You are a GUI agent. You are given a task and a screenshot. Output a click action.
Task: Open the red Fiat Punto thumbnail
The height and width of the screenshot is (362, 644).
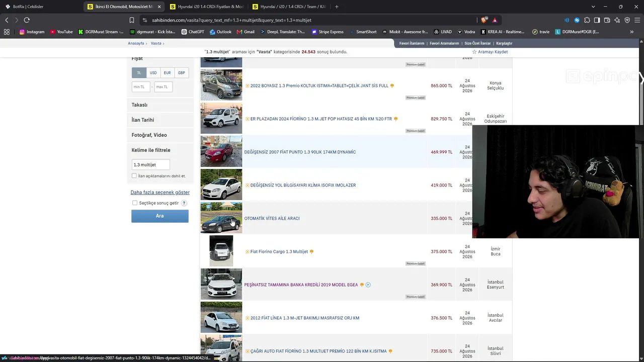pyautogui.click(x=221, y=151)
